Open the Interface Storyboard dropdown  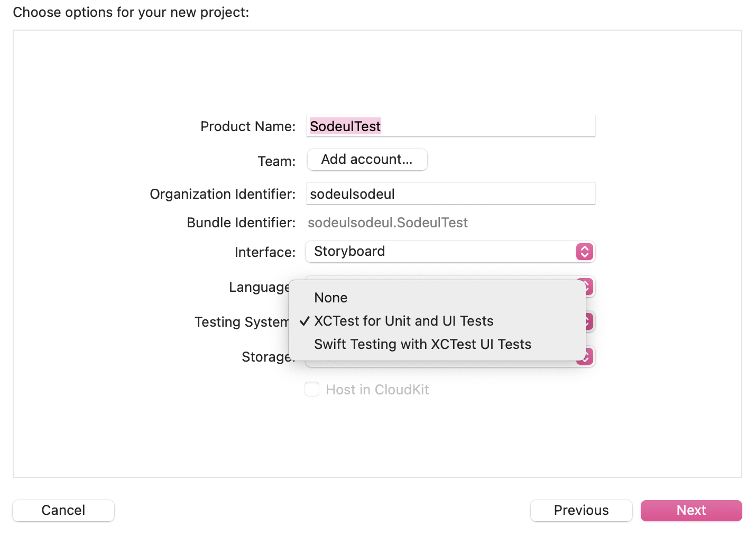point(441,252)
